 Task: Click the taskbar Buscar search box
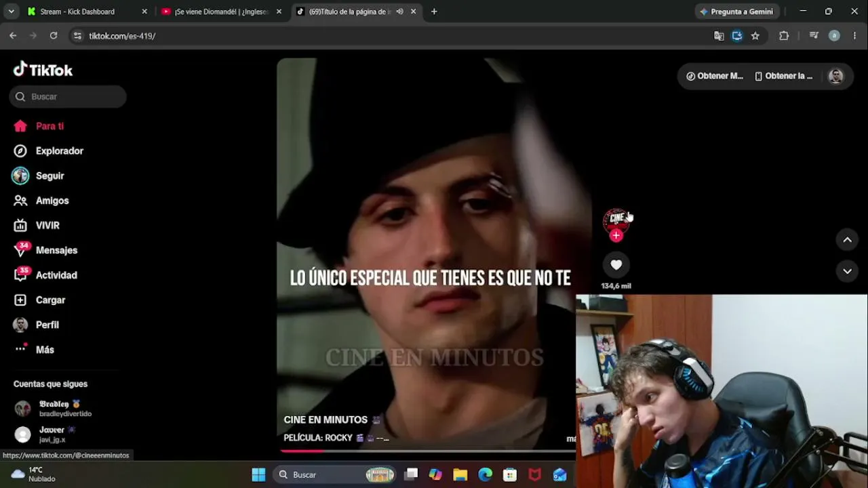[x=336, y=474]
